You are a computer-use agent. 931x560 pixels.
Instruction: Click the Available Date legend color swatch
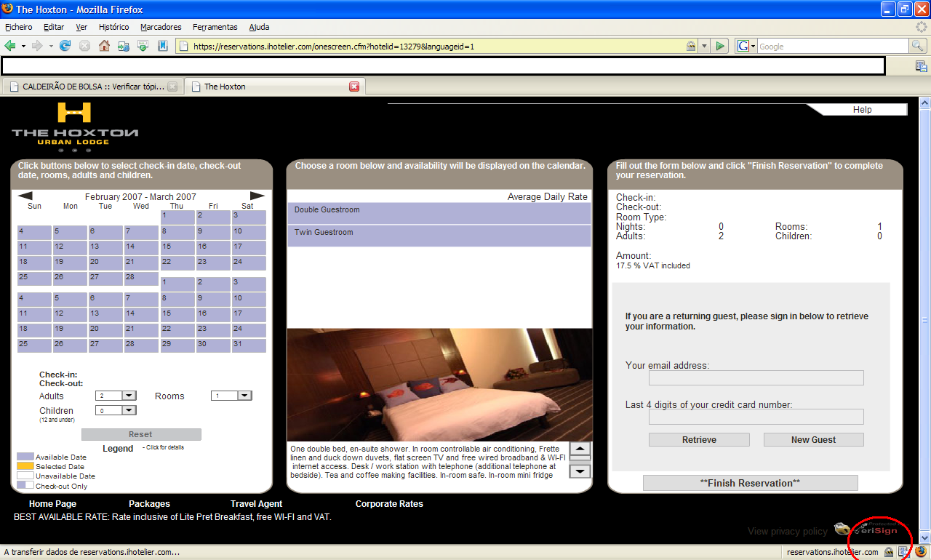[25, 457]
